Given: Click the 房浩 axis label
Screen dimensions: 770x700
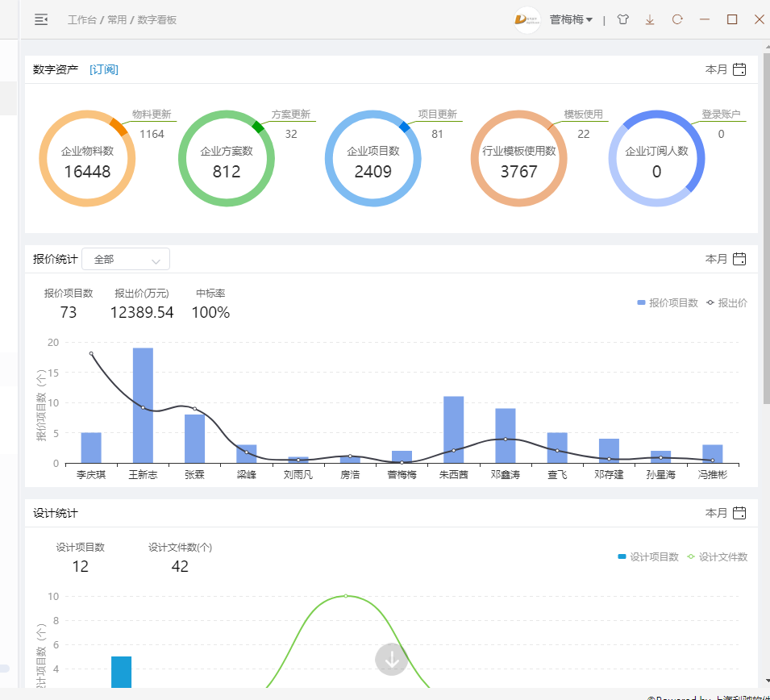Looking at the screenshot, I should (350, 475).
